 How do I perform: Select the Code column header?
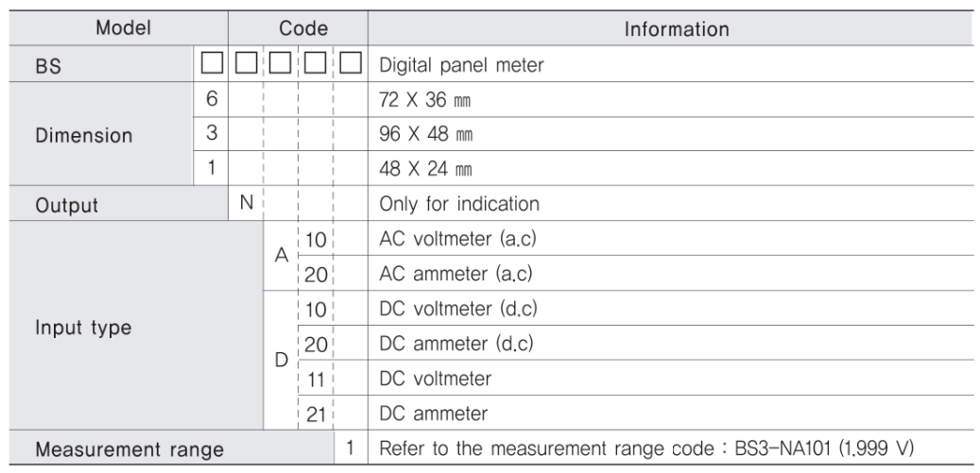[x=303, y=28]
